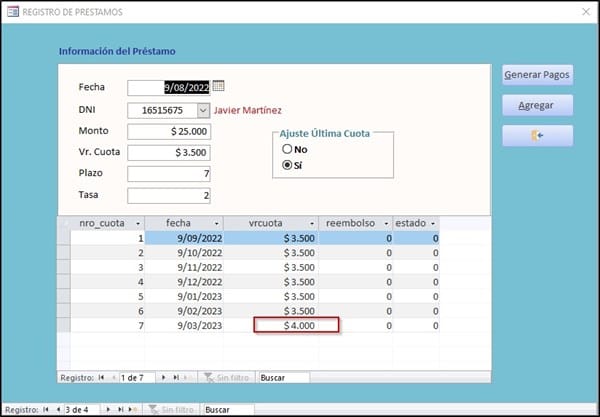Click the Monto input field

click(x=169, y=131)
